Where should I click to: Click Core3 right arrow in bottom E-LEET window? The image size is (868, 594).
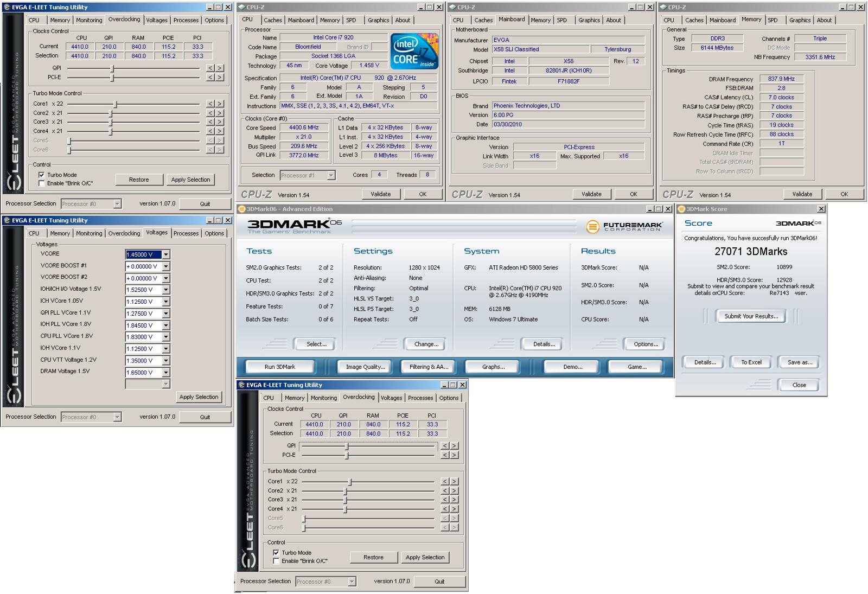pos(454,500)
